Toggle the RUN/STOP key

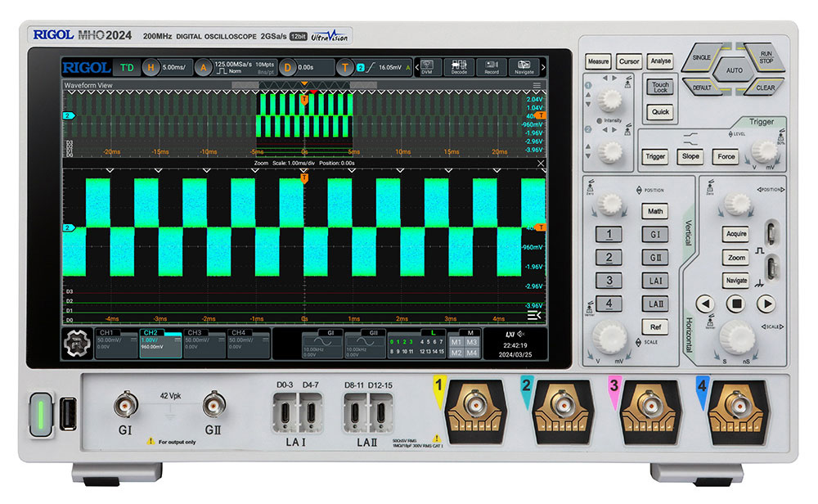coord(766,57)
